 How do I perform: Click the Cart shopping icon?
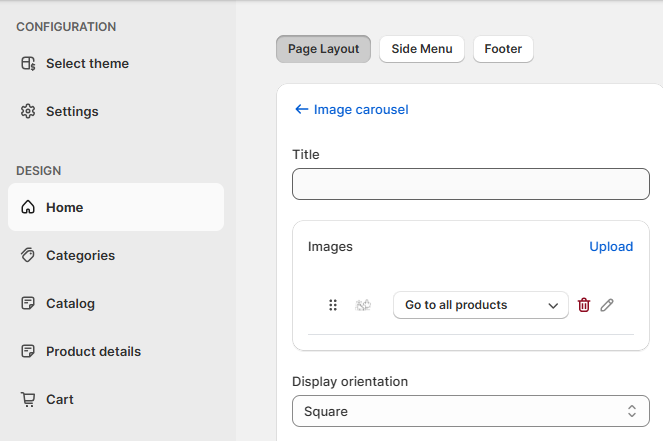(x=28, y=399)
